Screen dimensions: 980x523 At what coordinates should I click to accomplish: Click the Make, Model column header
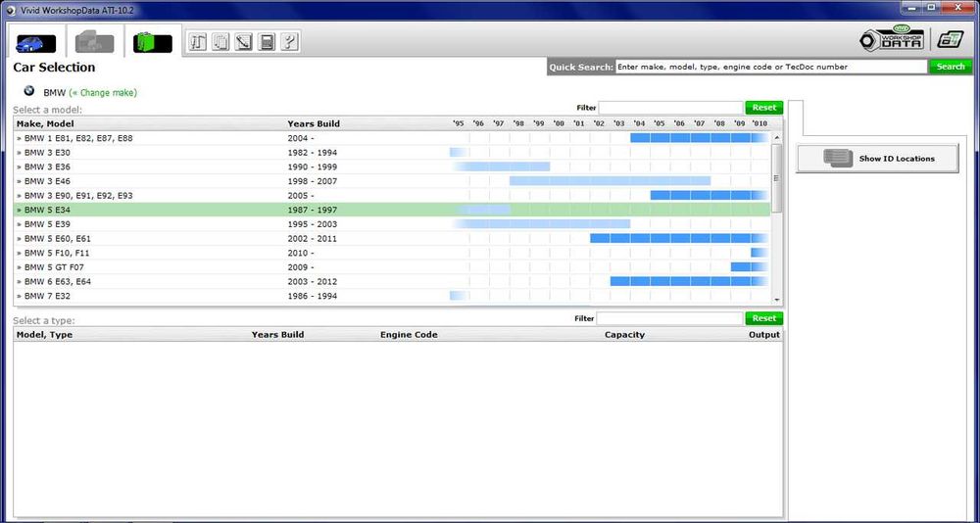(46, 123)
